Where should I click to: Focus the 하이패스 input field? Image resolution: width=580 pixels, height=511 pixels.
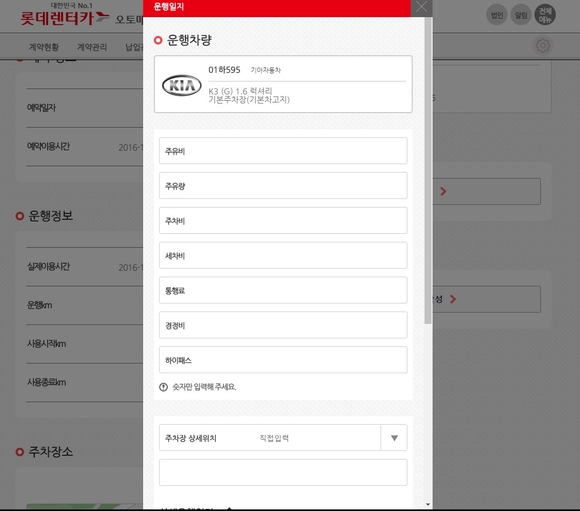coord(283,360)
